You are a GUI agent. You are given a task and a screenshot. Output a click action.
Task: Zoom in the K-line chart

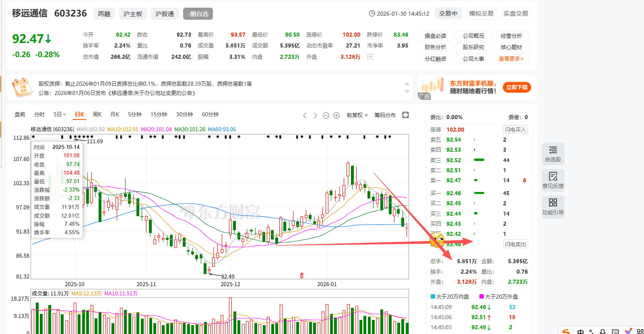336,115
